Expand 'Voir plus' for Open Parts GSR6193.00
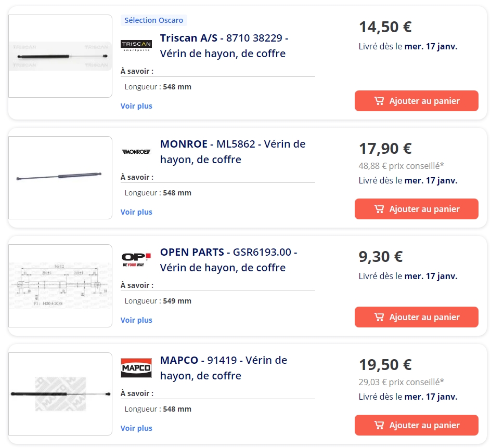Screen dimensions: 491x448 (136, 320)
